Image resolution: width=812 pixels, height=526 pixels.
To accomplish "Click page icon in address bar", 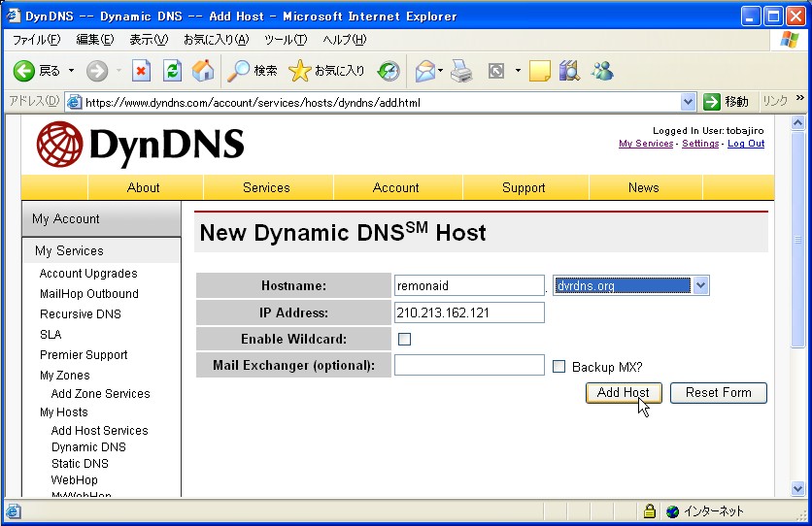I will 75,102.
